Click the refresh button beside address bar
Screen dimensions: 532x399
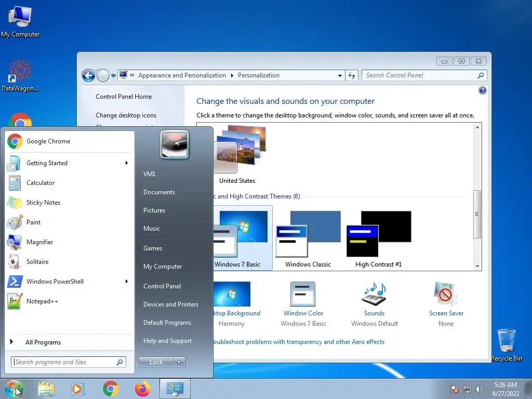click(352, 75)
